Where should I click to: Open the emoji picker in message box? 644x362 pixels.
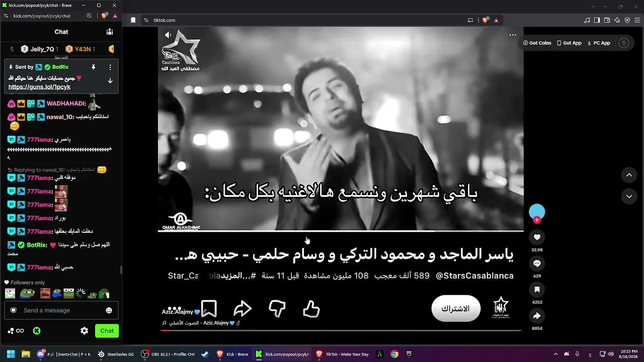(x=109, y=310)
